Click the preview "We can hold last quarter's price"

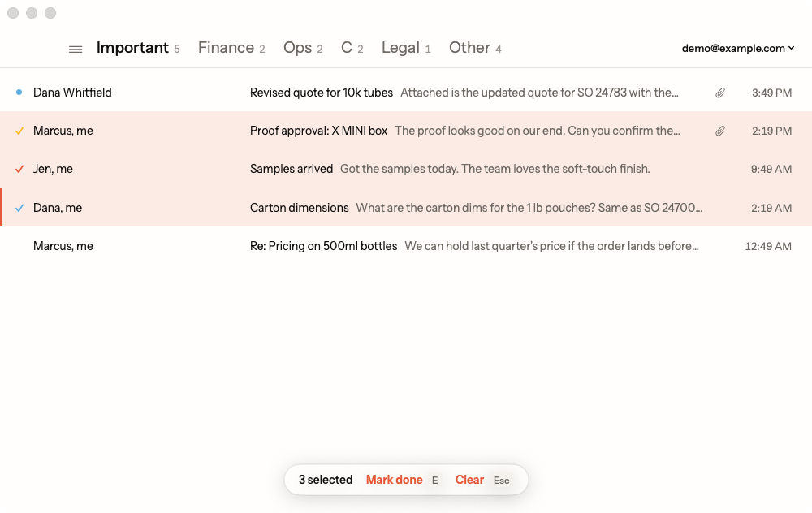pyautogui.click(x=551, y=246)
